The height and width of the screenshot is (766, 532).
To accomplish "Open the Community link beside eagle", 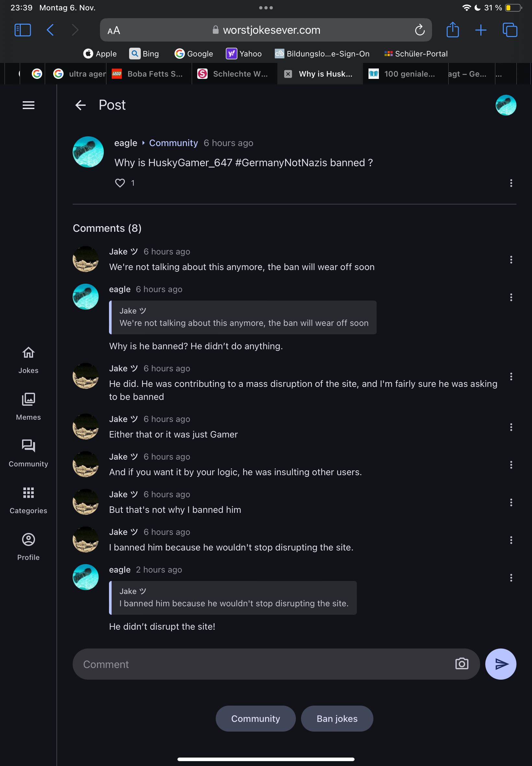I will point(173,143).
